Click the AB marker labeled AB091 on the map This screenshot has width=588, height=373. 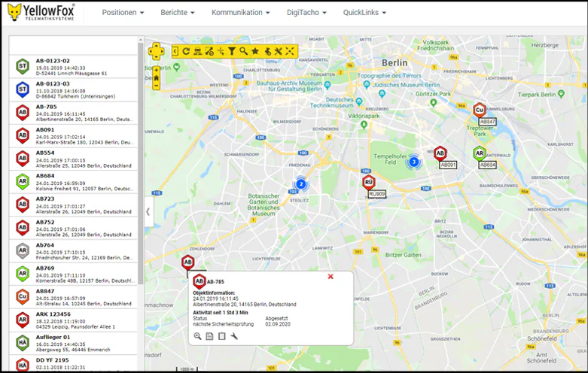click(x=440, y=153)
